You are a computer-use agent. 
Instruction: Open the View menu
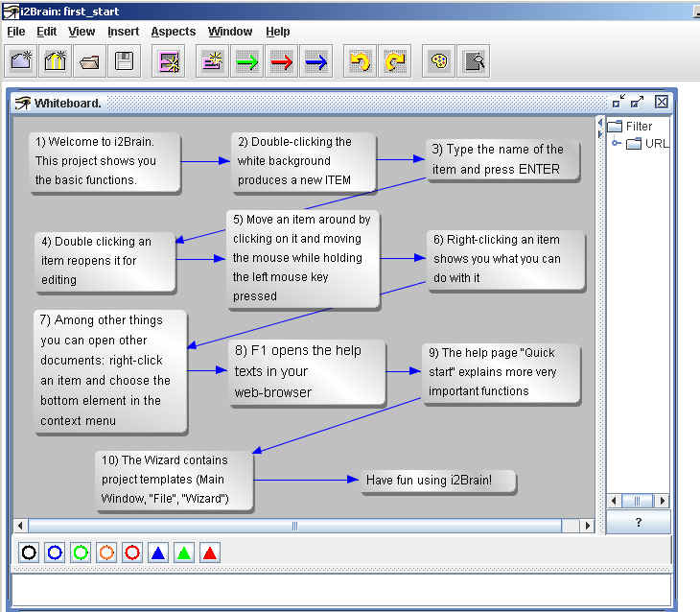[x=82, y=32]
